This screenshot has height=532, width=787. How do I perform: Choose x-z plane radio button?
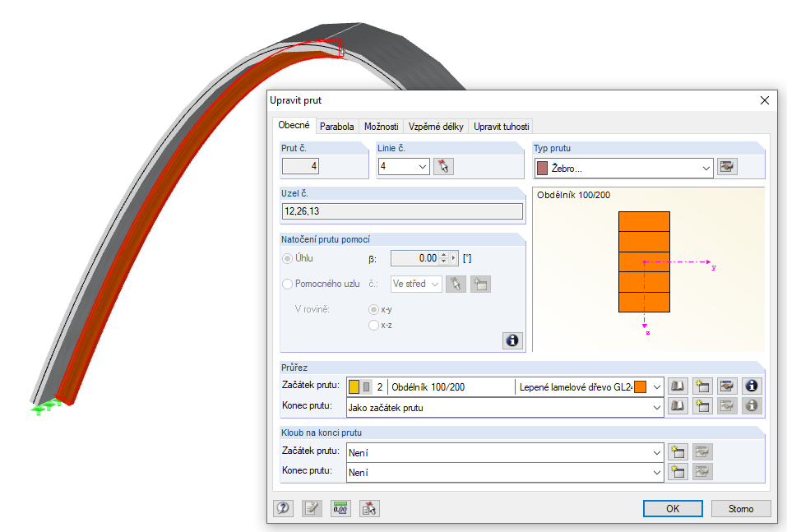373,326
